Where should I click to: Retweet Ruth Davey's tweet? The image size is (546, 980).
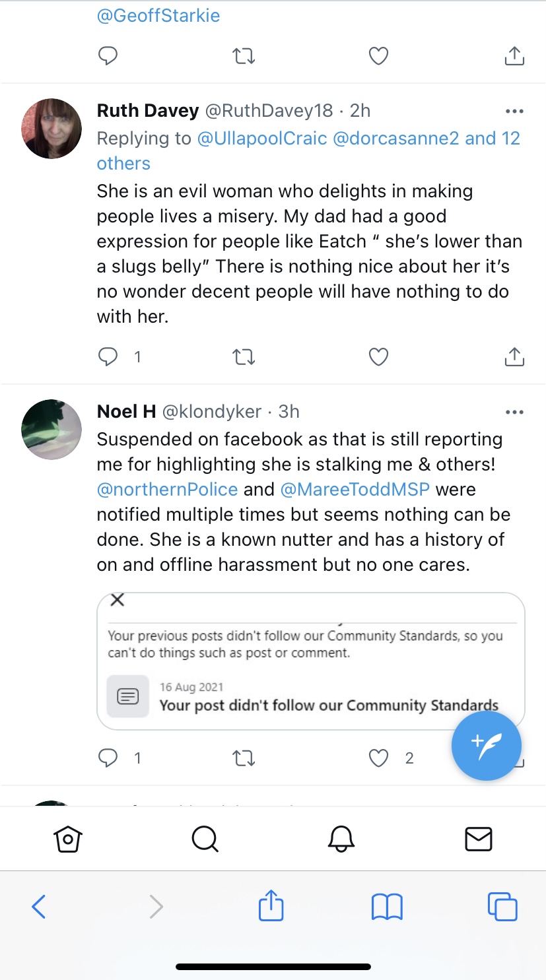coord(244,357)
